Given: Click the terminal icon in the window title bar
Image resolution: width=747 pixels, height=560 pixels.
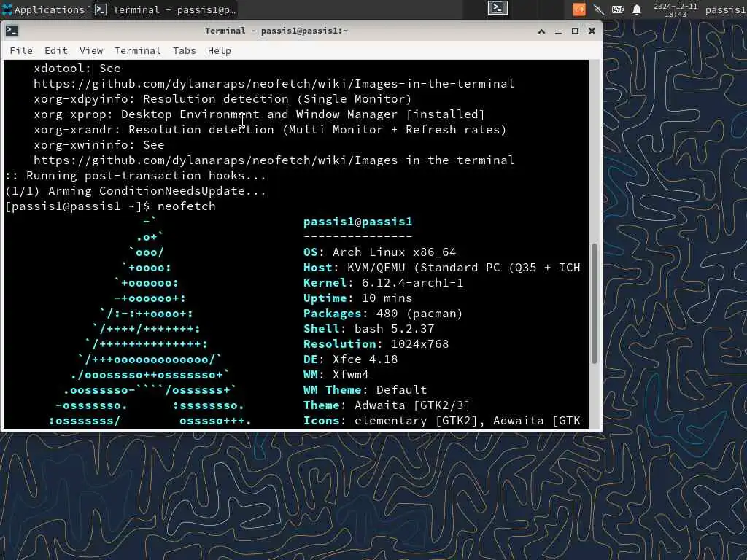Looking at the screenshot, I should click(12, 31).
